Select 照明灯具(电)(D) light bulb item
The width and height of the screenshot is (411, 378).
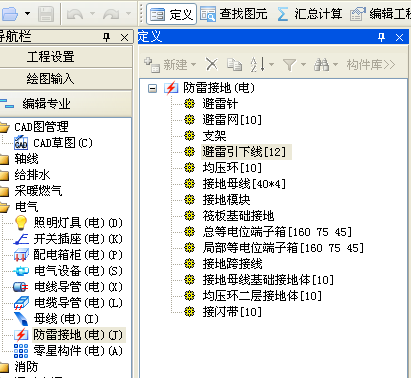[x=78, y=223]
